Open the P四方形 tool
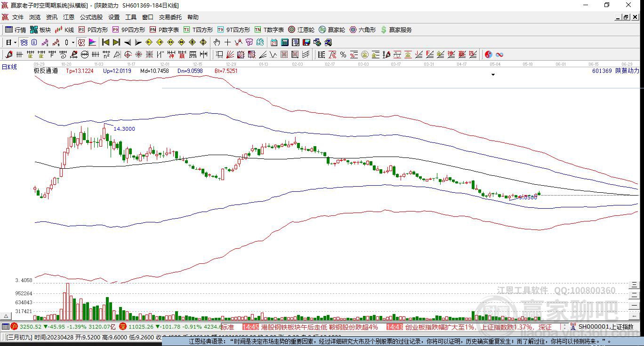644x346 pixels. (93, 30)
